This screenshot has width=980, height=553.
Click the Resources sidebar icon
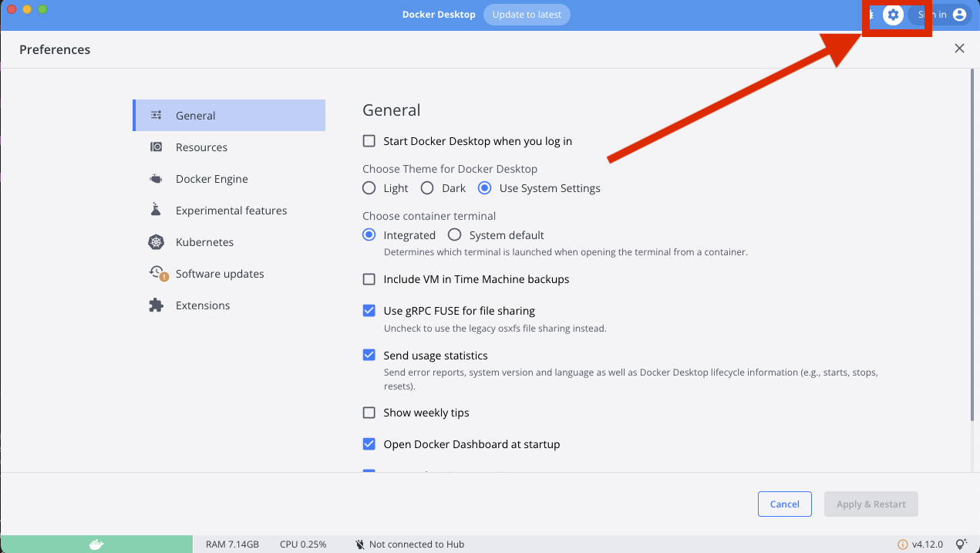point(157,147)
